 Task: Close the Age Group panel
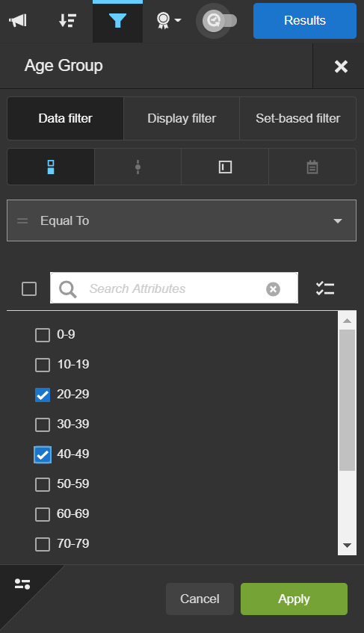341,67
